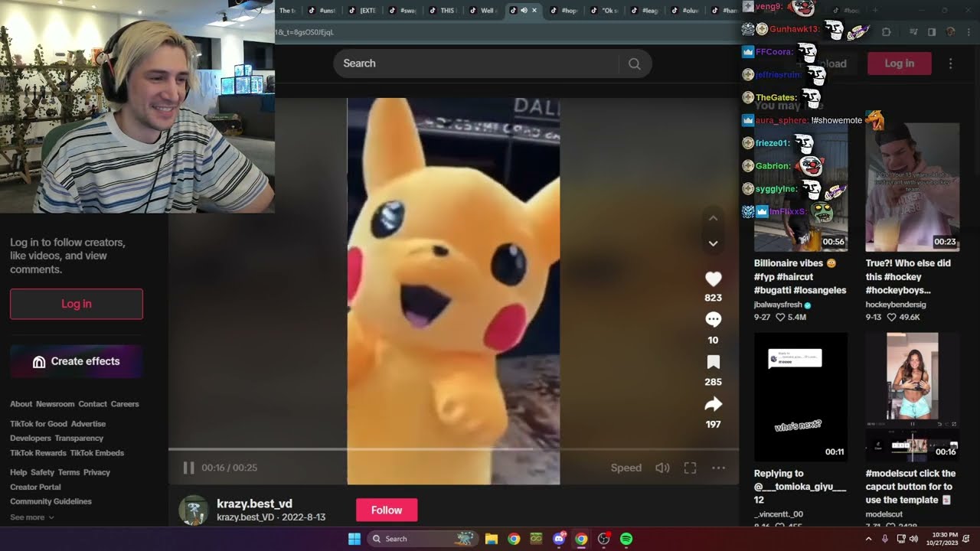Click the sidebar Log in button
This screenshot has width=980, height=551.
coord(77,304)
